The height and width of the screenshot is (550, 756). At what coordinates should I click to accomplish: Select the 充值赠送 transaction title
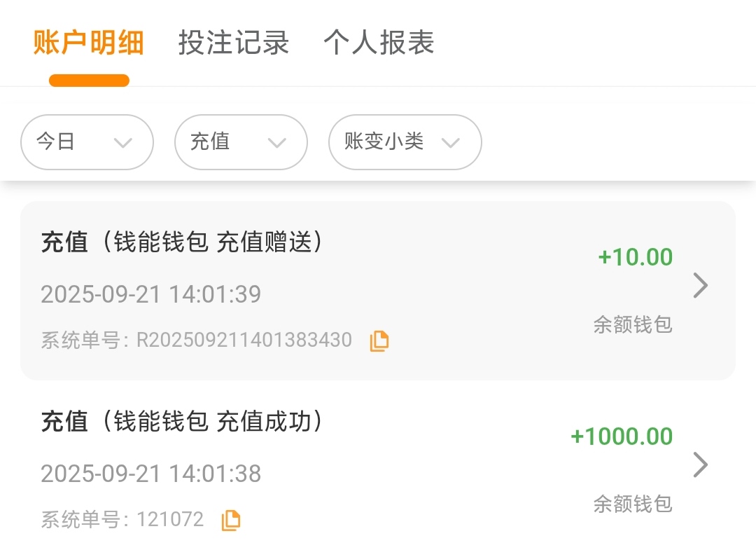click(182, 242)
